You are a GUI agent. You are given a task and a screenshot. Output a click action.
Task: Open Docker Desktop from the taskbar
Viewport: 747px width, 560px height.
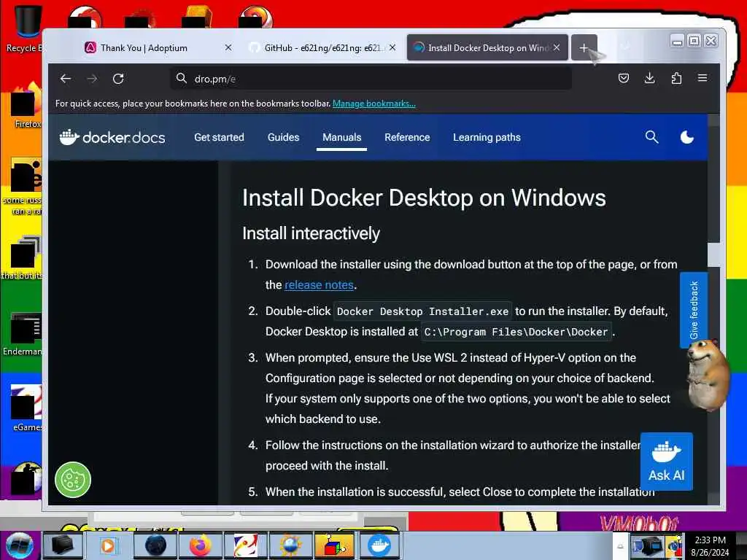pos(379,545)
